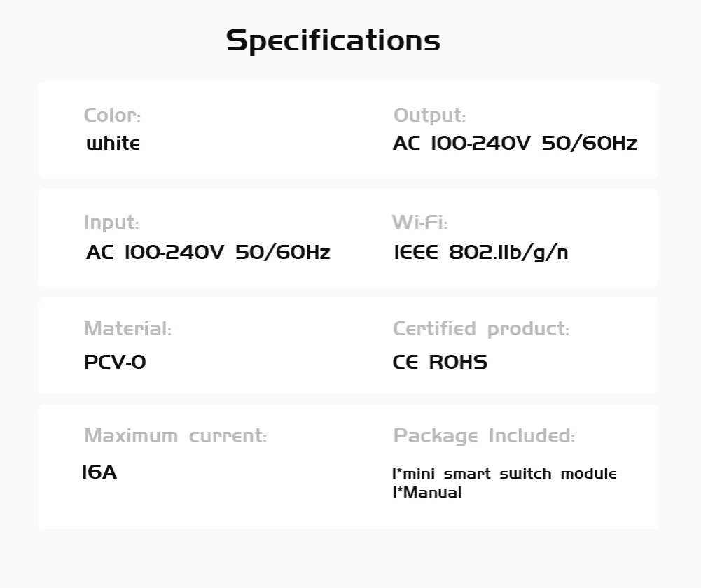Click the 'Wi-Fi:' label

pyautogui.click(x=419, y=223)
